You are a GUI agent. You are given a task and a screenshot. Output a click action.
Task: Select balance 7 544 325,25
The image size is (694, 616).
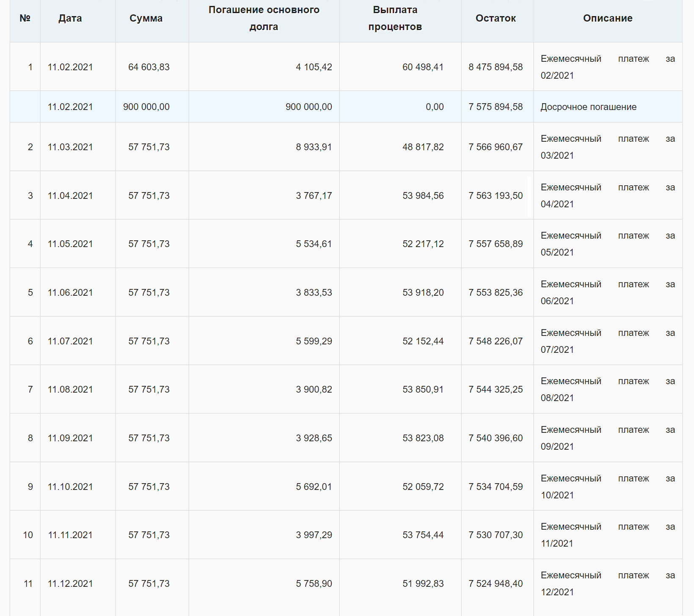tap(496, 389)
